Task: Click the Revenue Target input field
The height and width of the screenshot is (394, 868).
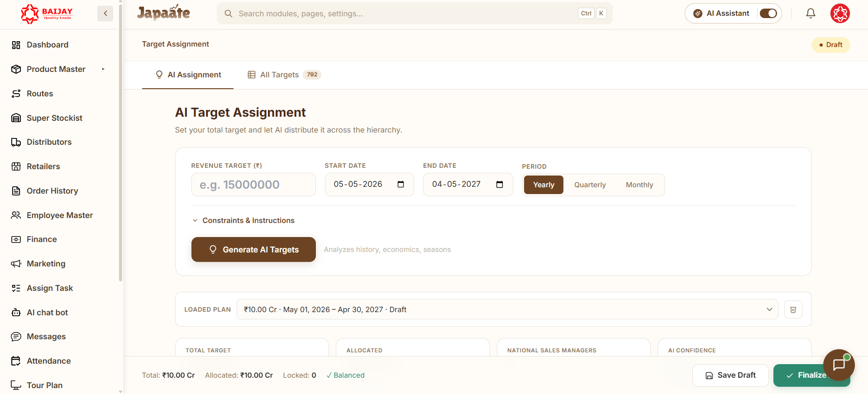Action: click(x=253, y=185)
